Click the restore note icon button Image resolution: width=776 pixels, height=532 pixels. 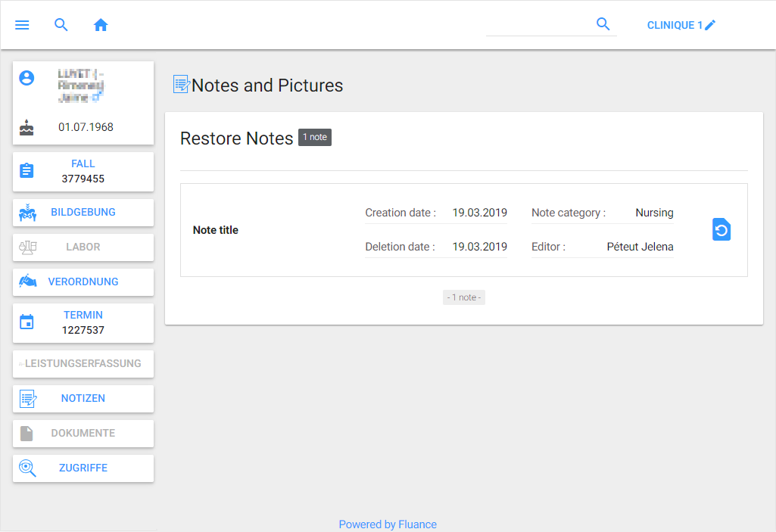click(x=721, y=229)
